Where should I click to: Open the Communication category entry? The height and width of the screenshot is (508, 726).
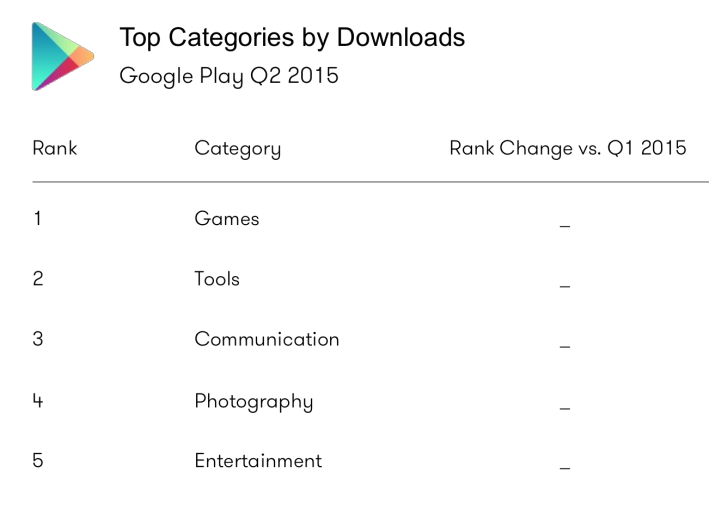pos(267,339)
